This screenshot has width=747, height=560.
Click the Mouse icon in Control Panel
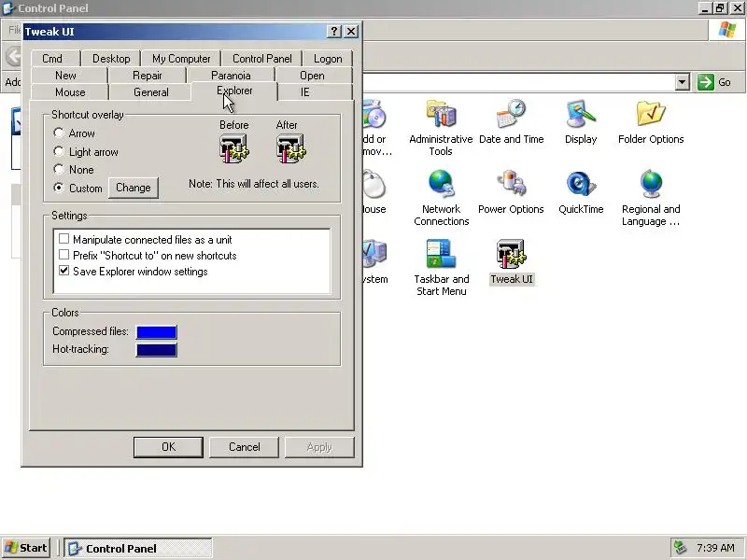pyautogui.click(x=374, y=184)
